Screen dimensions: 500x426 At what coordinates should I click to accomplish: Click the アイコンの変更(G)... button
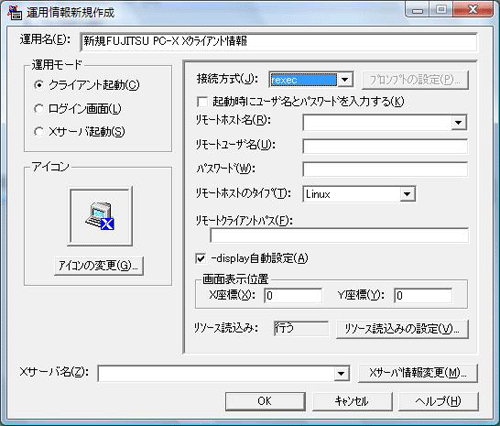click(99, 266)
